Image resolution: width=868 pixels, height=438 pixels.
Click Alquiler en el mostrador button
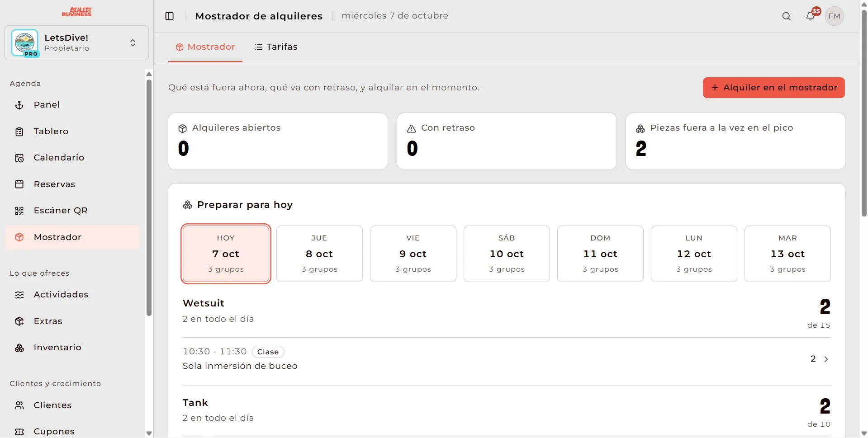[x=774, y=88]
